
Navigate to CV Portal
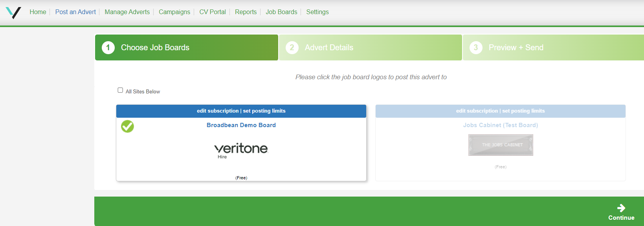pos(213,12)
